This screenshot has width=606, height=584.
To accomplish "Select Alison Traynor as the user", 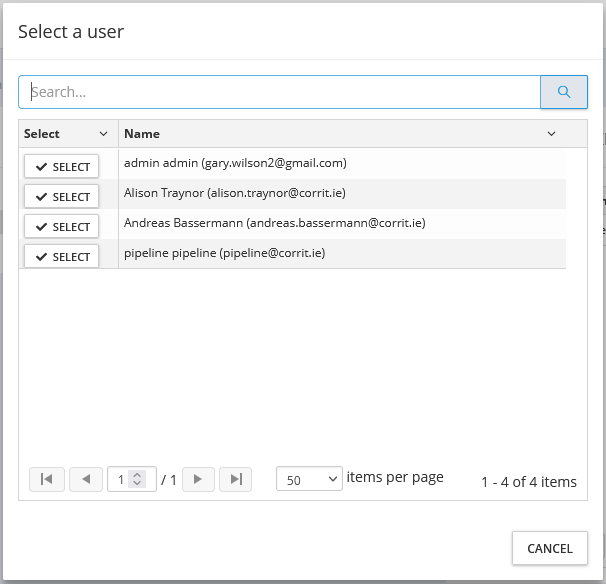I will tap(62, 197).
